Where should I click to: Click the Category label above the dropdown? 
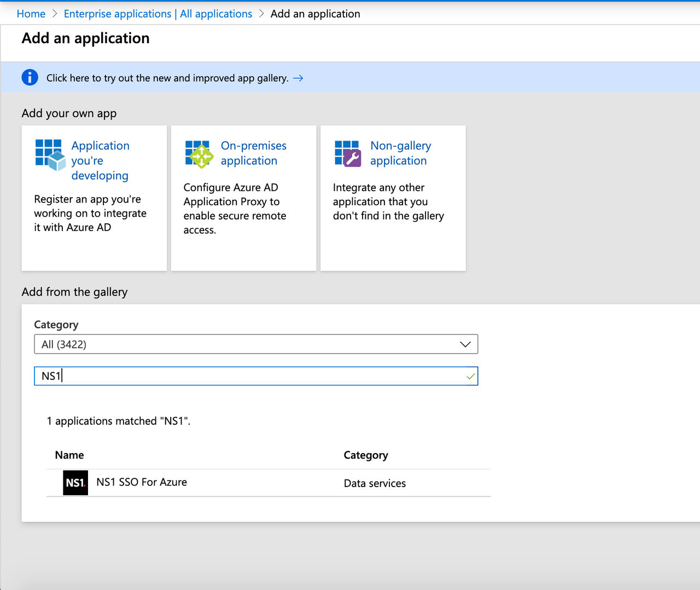coord(56,325)
